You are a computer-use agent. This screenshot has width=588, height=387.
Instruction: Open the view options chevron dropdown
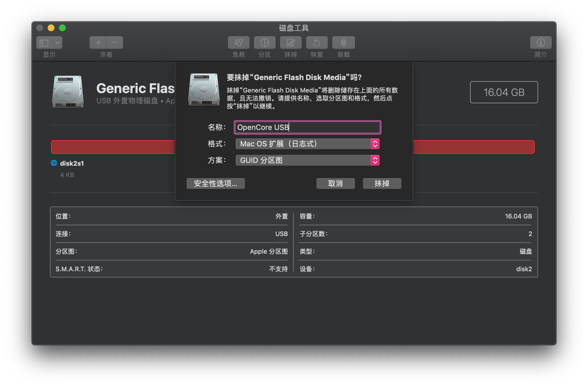pos(57,43)
